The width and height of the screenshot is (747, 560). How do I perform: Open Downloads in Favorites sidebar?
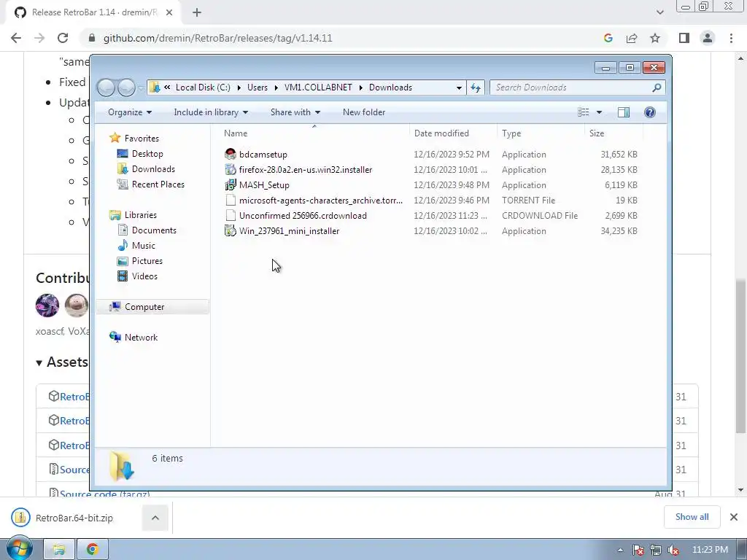pyautogui.click(x=153, y=169)
